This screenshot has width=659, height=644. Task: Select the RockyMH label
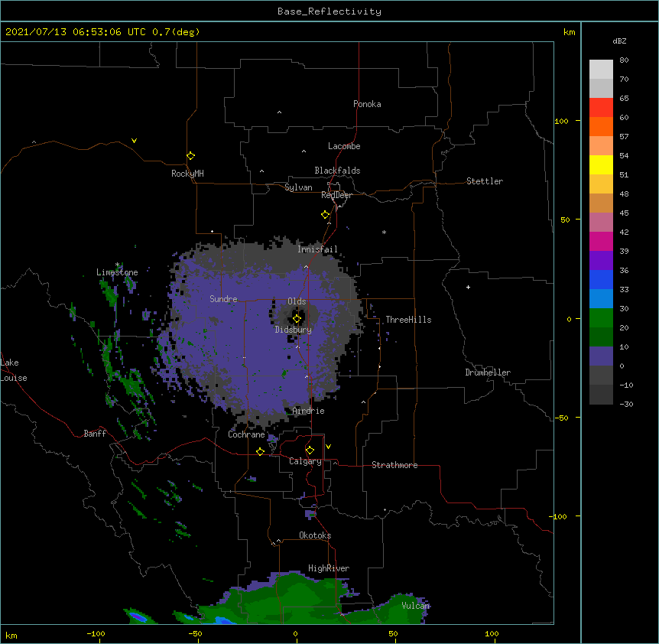tap(187, 174)
